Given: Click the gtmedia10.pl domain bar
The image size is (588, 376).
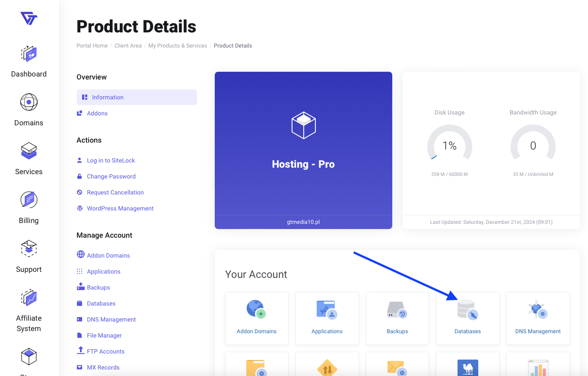Looking at the screenshot, I should click(x=303, y=222).
